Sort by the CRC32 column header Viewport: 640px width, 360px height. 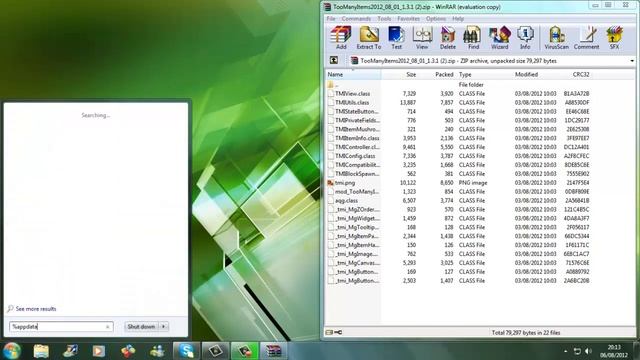[575, 74]
